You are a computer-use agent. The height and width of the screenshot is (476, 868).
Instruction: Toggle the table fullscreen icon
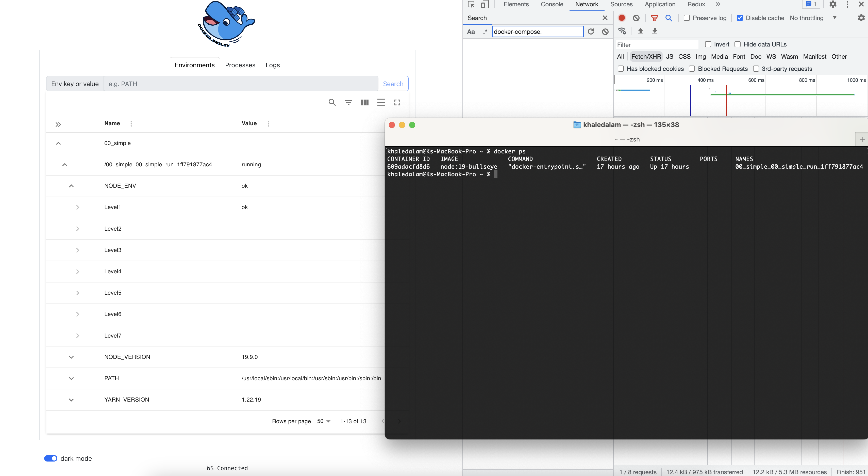(x=397, y=102)
